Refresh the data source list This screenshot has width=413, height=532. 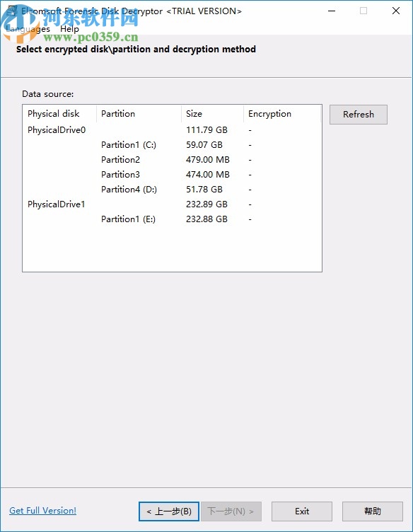358,115
